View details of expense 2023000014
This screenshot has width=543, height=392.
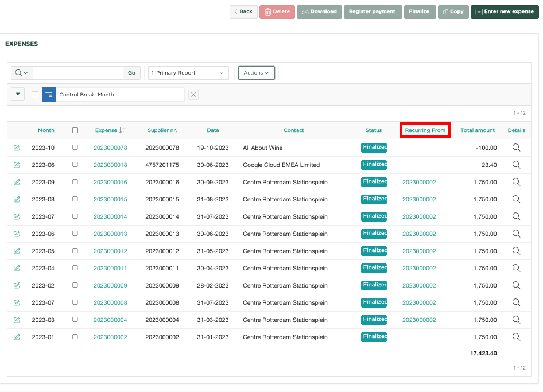click(x=516, y=216)
